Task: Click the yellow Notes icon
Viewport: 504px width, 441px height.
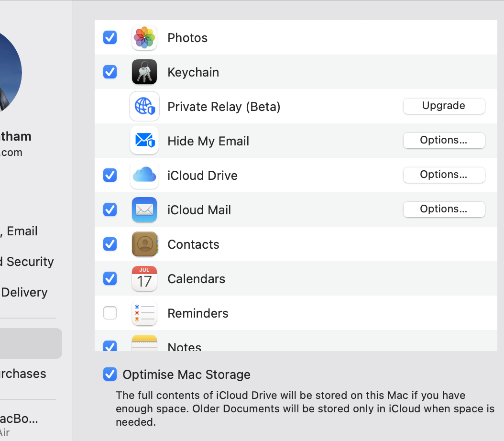Action: (x=144, y=343)
